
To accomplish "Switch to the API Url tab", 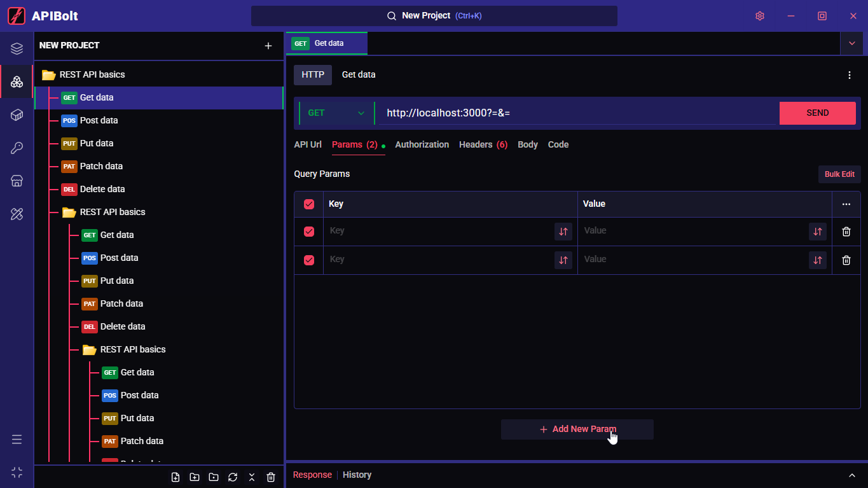I will click(308, 144).
